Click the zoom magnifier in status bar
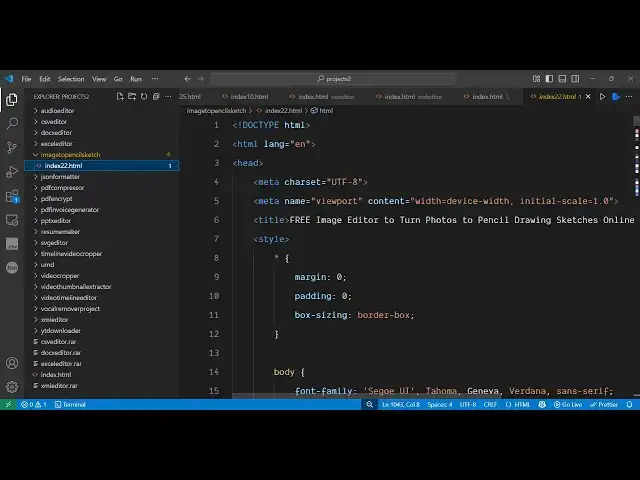 point(369,404)
